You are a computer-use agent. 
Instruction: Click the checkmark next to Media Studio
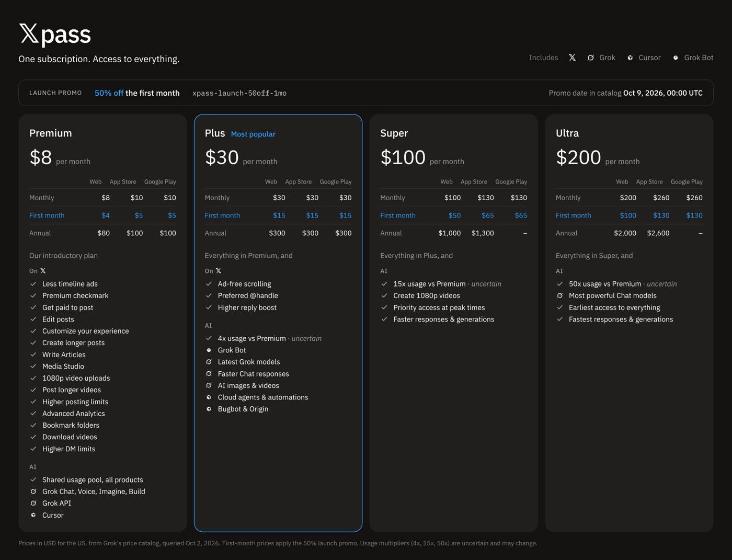tap(33, 367)
